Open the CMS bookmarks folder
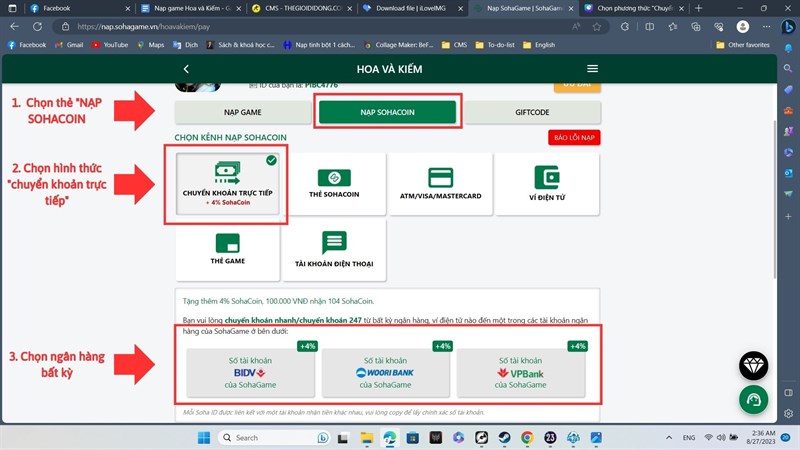The width and height of the screenshot is (800, 450). (454, 45)
